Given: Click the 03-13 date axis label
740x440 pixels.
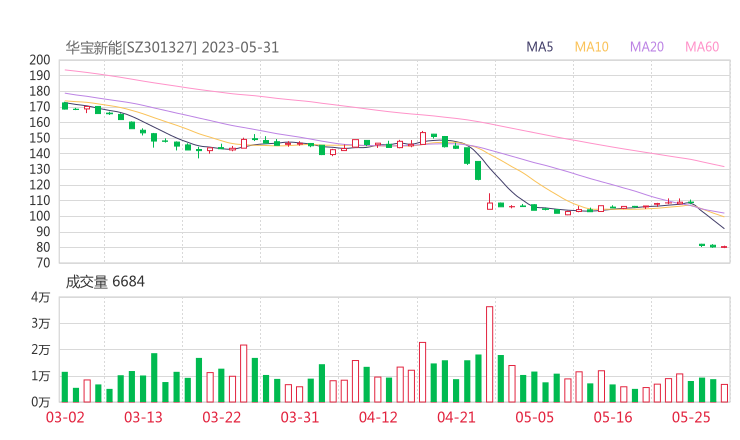Looking at the screenshot, I should 143,417.
